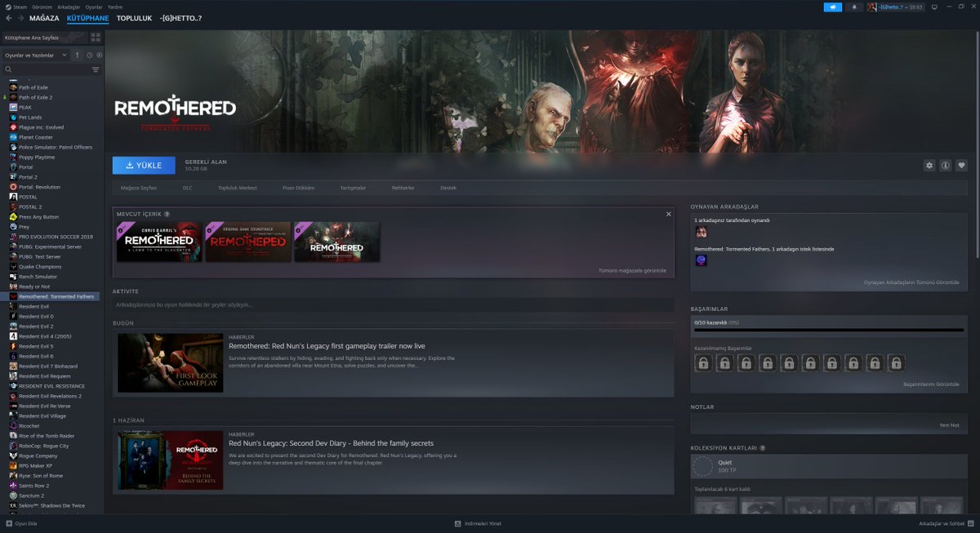This screenshot has width=980, height=533.
Task: Select Portal 2 in library list
Action: tap(28, 177)
